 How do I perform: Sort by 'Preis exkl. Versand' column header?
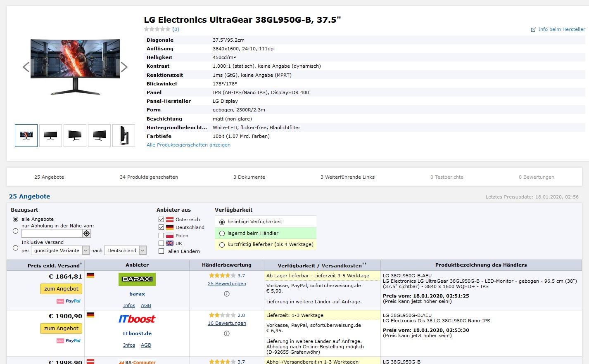pos(54,265)
